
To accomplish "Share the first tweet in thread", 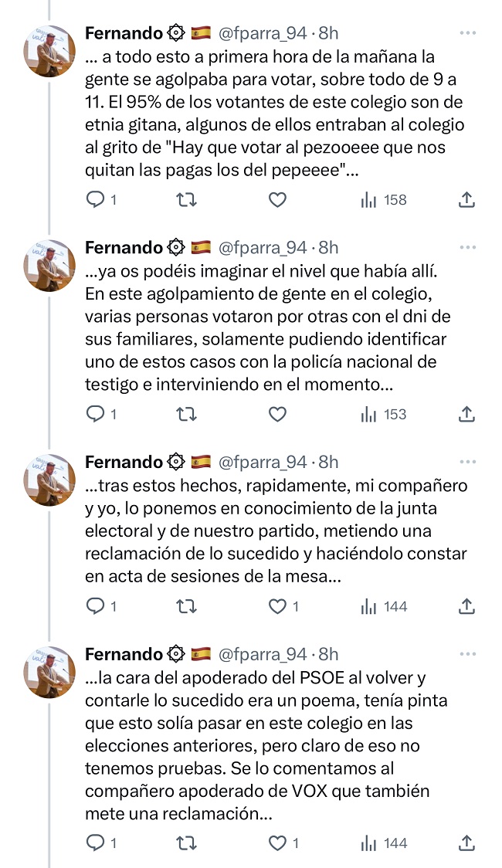I will pos(466,200).
